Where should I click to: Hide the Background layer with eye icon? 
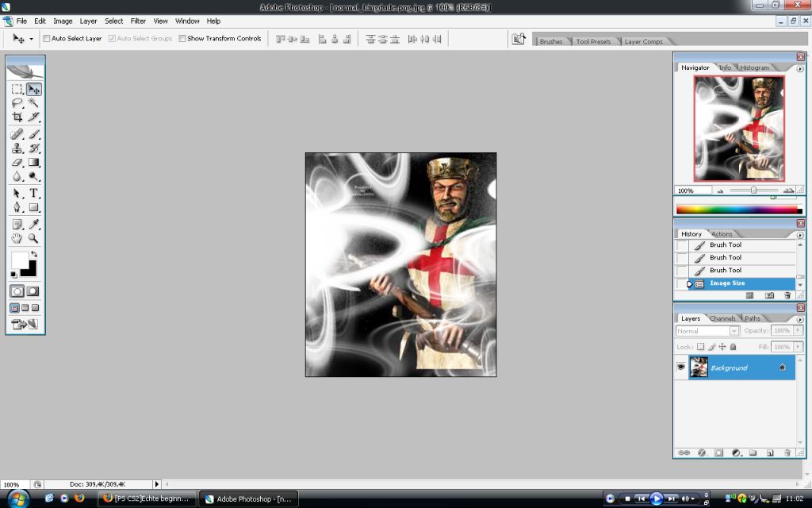click(x=680, y=368)
